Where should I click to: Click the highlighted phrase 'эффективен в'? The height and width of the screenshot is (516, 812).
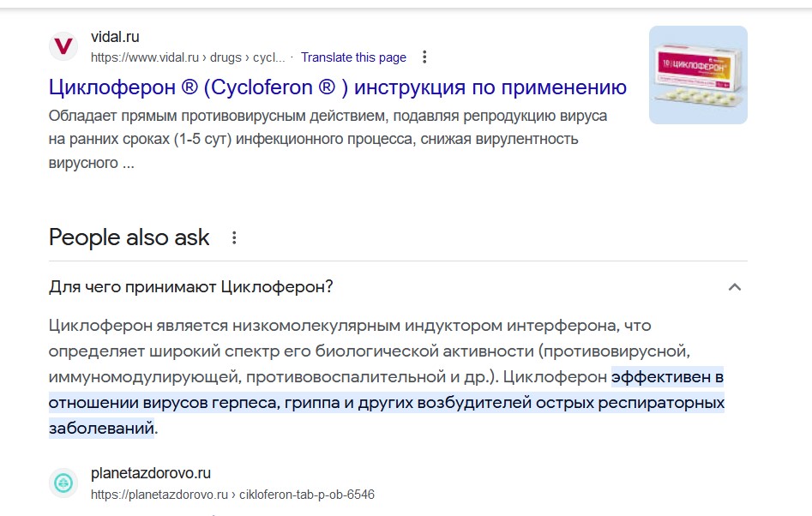667,377
